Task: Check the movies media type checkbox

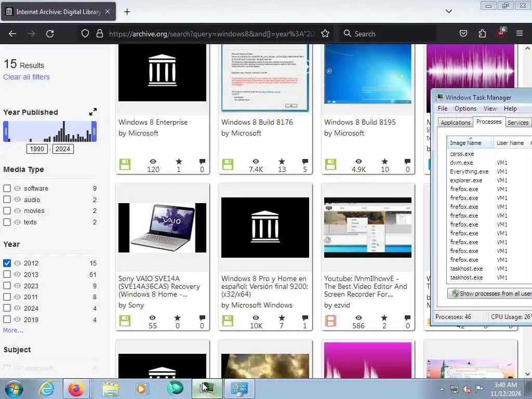Action: click(x=7, y=211)
